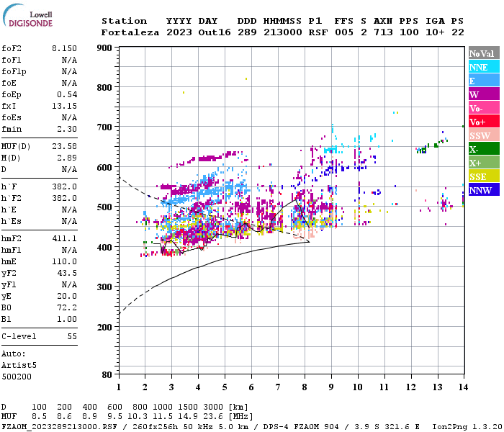Select the Vo+ red legend swatch

click(x=484, y=122)
